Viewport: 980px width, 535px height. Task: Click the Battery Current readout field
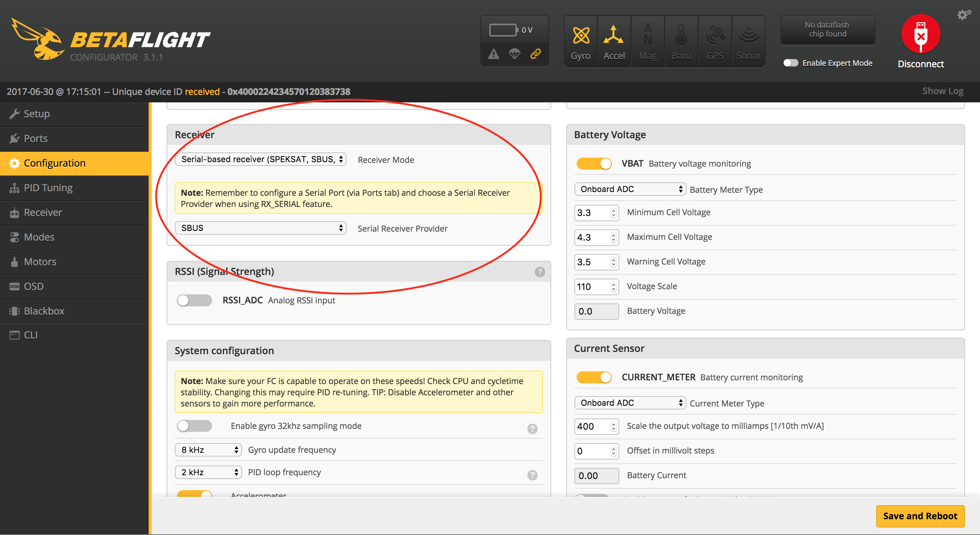click(x=596, y=476)
